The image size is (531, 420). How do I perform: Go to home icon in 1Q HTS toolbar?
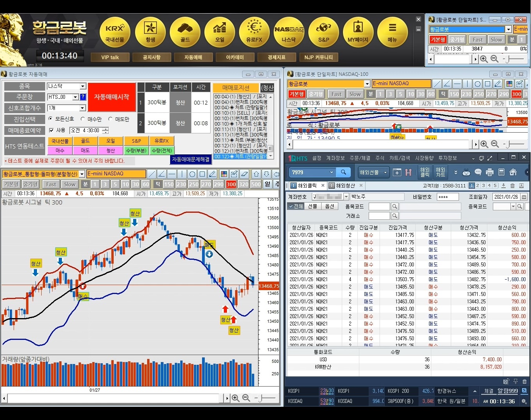click(513, 172)
